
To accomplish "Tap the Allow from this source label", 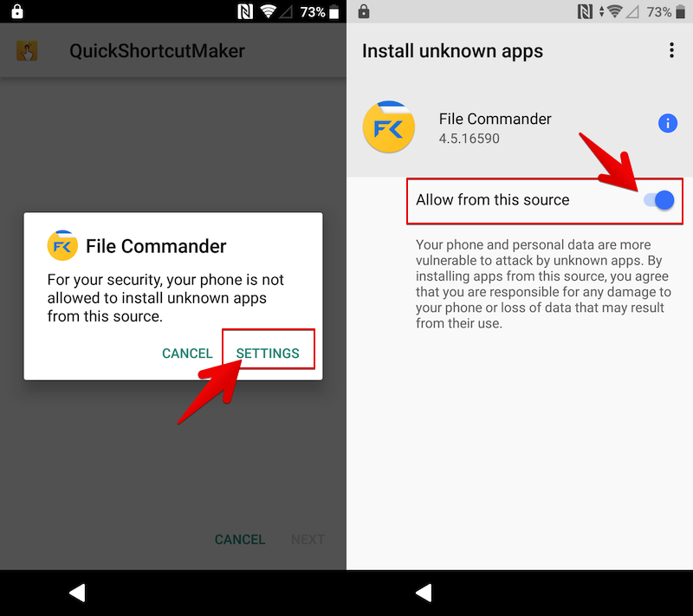I will click(x=492, y=200).
